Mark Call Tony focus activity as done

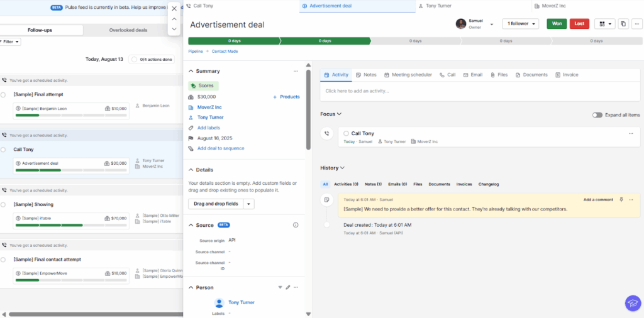pos(346,133)
